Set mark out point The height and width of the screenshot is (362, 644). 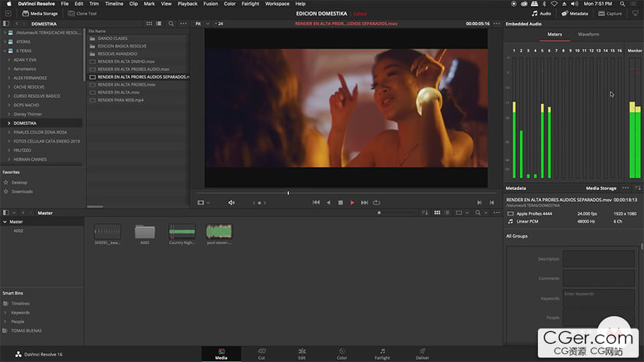pyautogui.click(x=492, y=203)
